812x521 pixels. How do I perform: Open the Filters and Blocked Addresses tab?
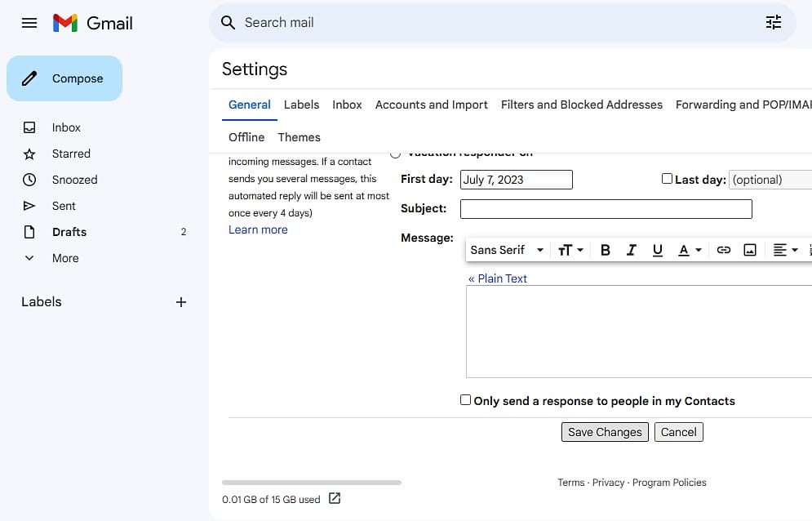click(581, 105)
